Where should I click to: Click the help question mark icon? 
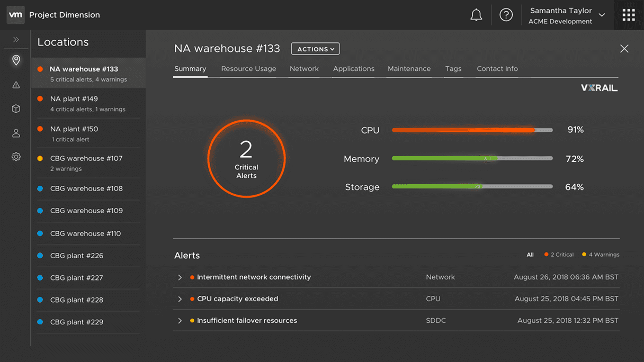point(506,15)
